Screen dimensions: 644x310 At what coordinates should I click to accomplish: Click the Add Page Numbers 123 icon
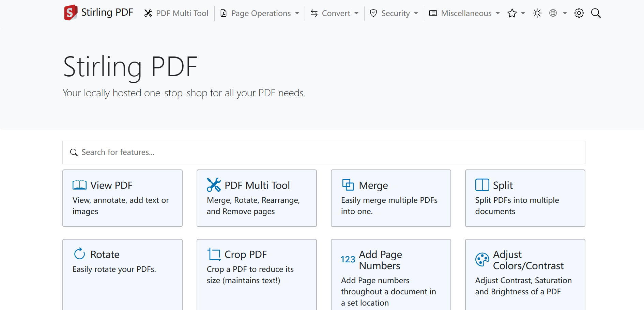348,260
